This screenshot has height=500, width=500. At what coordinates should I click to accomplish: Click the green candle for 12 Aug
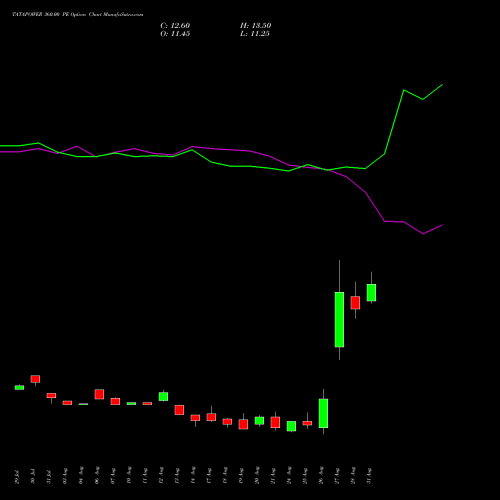point(163,397)
